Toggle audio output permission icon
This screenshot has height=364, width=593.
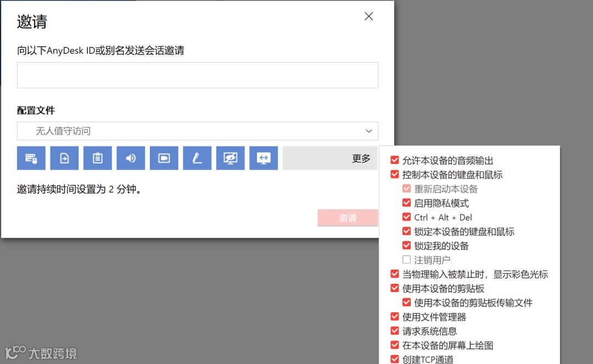coord(131,158)
